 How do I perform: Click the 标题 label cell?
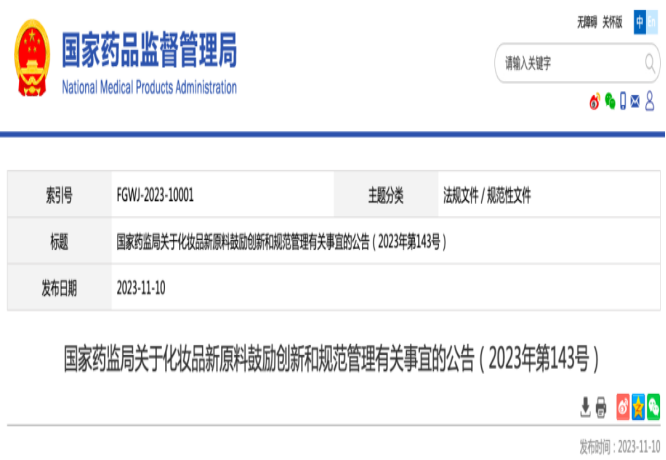click(x=59, y=242)
